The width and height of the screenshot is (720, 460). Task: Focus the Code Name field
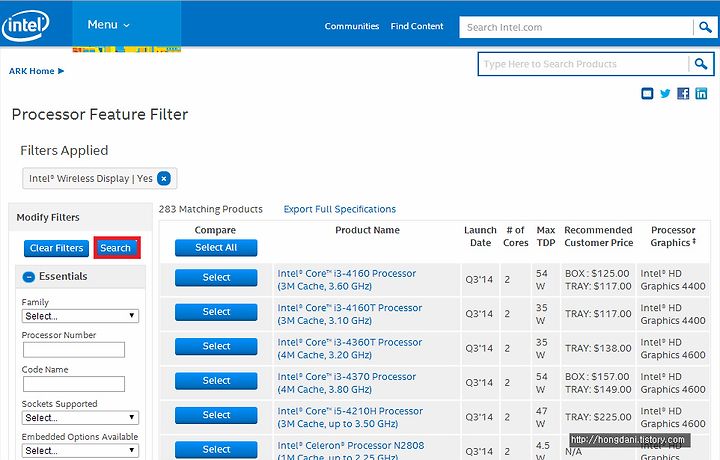tap(74, 384)
